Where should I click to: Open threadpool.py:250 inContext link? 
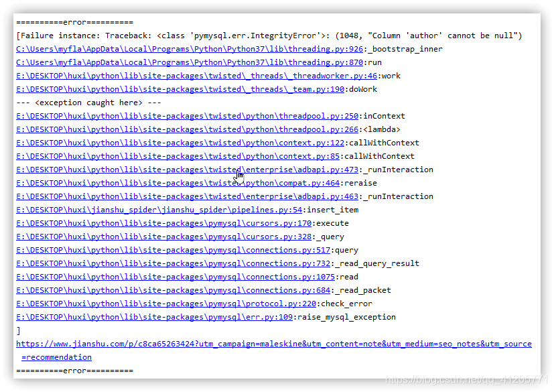coord(188,117)
